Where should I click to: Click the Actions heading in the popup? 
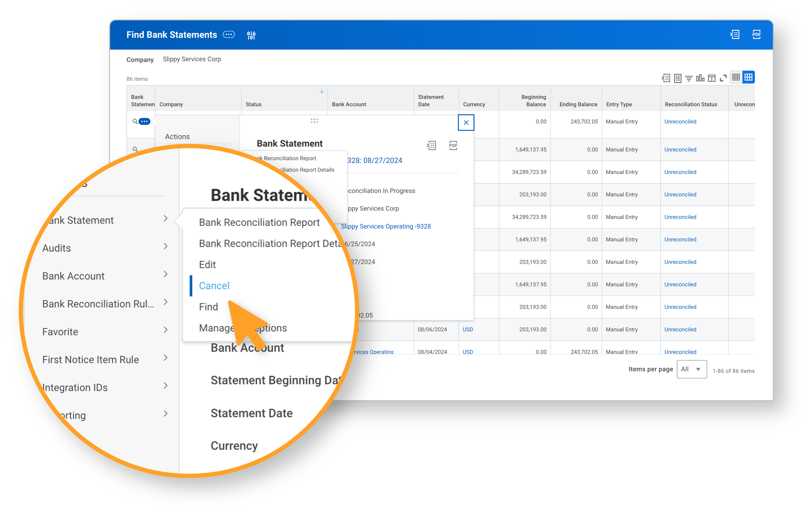pos(177,136)
